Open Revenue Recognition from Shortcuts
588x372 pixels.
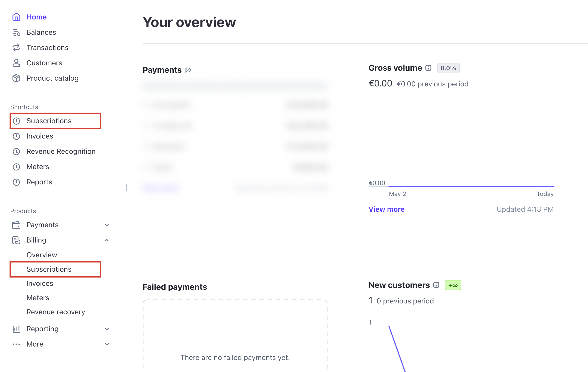click(x=61, y=151)
